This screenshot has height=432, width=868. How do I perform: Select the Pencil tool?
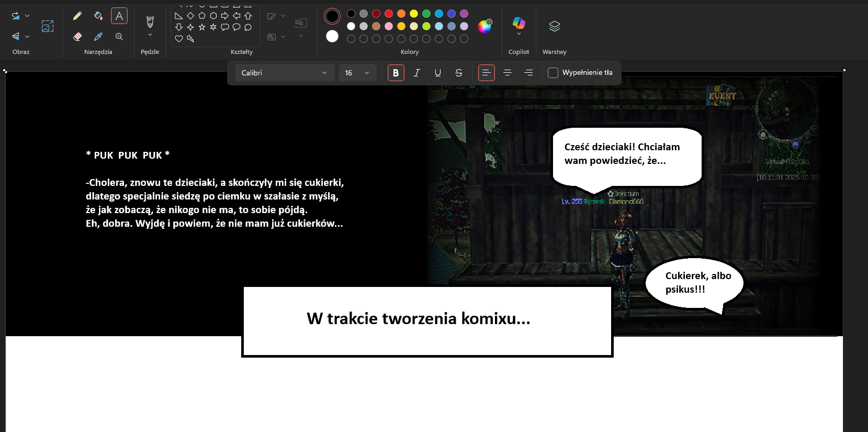pyautogui.click(x=77, y=16)
